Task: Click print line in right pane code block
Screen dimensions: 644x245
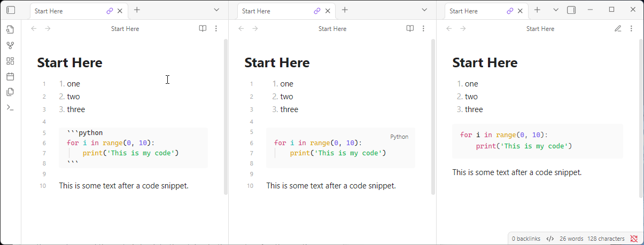Action: tap(524, 146)
